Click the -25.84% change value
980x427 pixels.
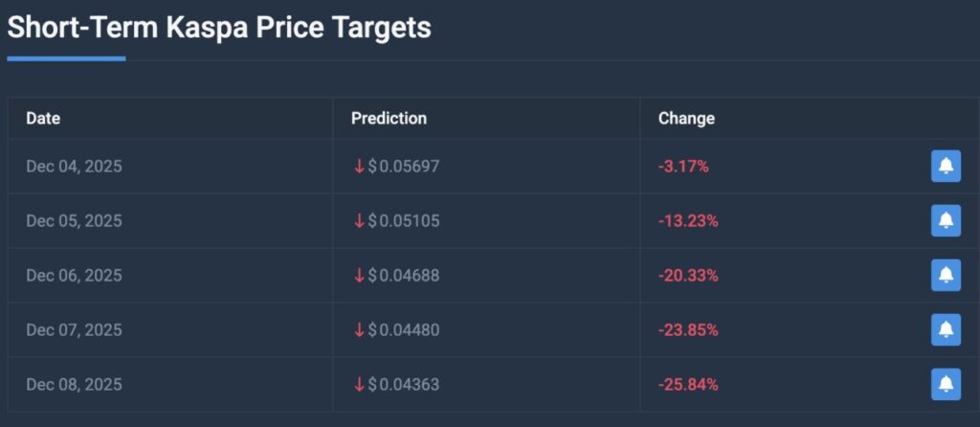coord(688,385)
